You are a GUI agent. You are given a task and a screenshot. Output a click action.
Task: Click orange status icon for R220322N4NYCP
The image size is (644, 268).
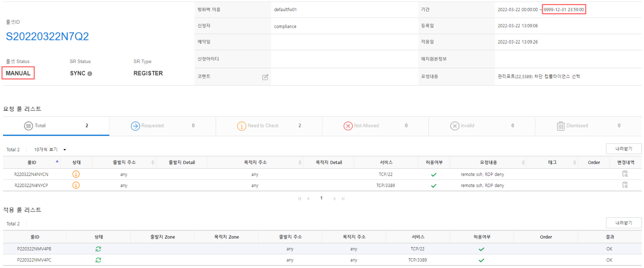pos(76,185)
